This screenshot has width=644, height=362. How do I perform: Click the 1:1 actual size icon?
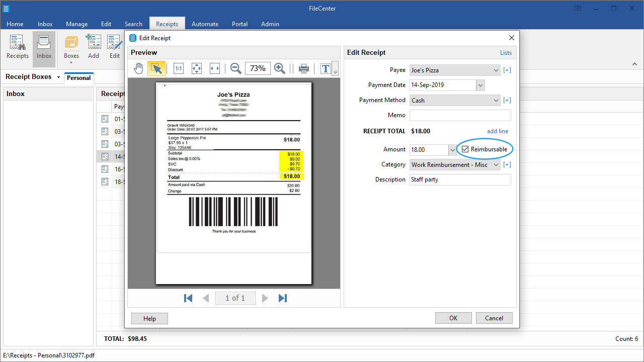[179, 68]
